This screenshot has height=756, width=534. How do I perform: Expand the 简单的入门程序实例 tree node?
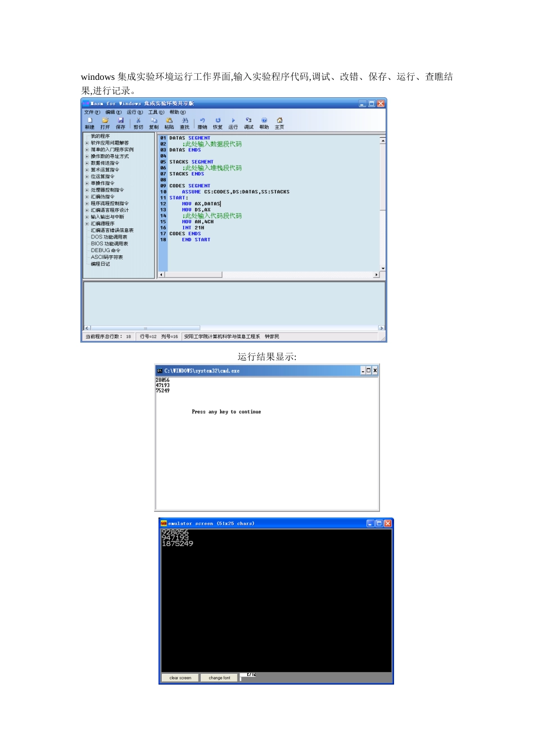87,150
